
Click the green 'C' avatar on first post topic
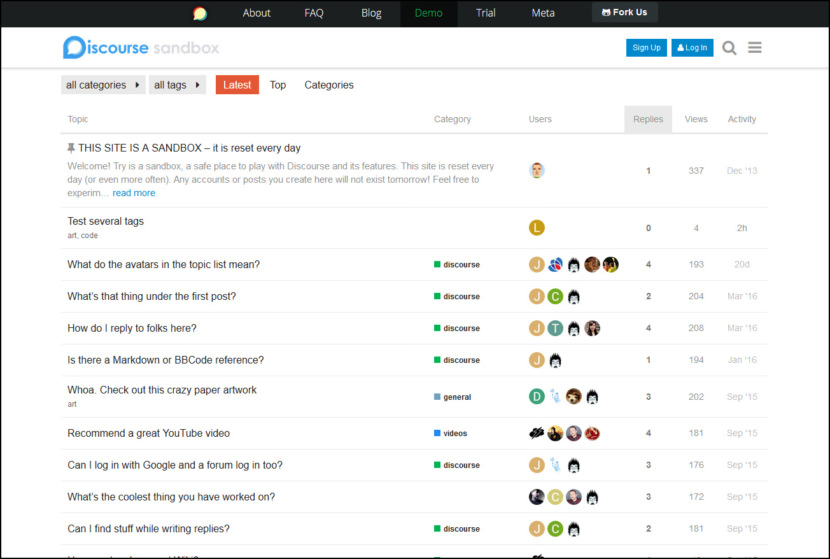coord(555,297)
